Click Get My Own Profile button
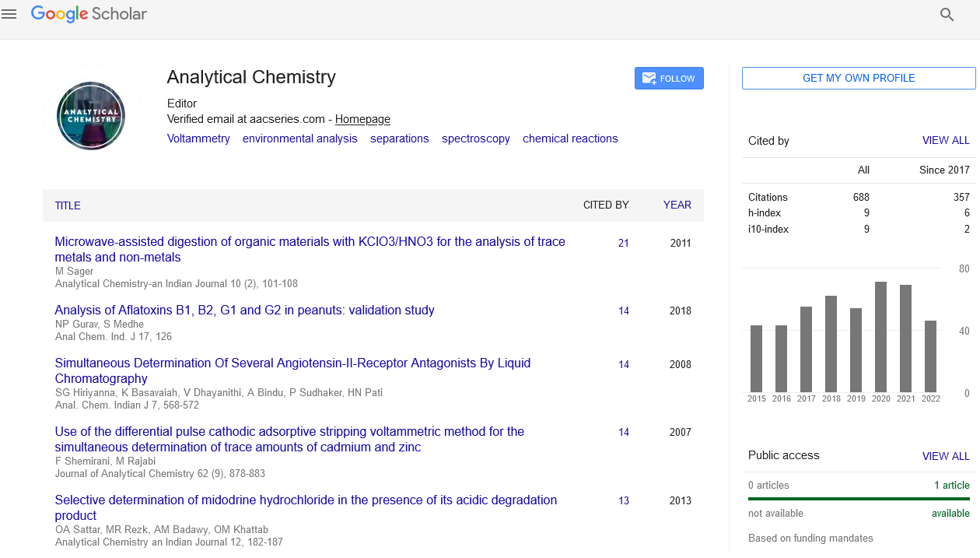980x558 pixels. click(858, 78)
